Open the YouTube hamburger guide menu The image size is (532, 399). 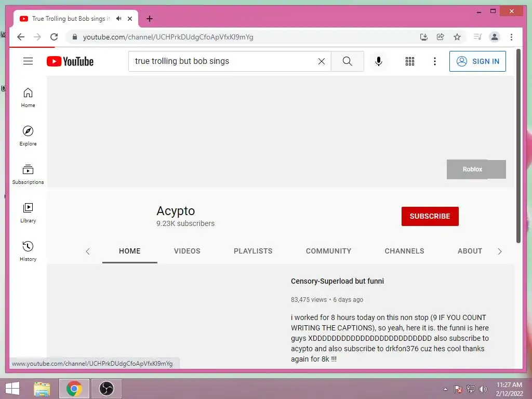coord(28,61)
